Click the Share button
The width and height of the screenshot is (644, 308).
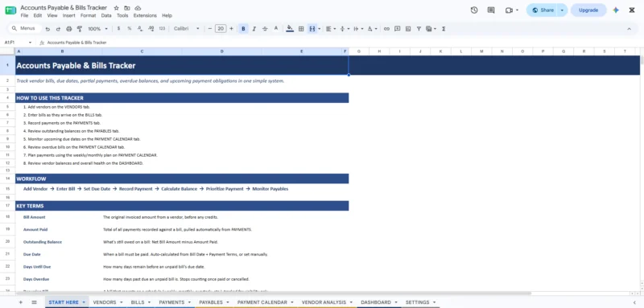pos(542,10)
